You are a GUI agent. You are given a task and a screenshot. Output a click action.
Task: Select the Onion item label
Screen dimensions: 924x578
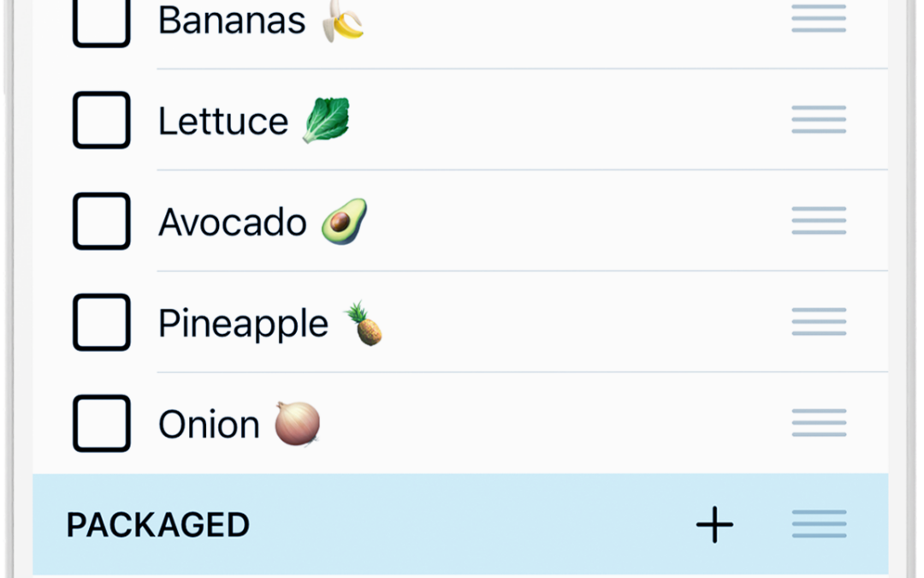210,425
